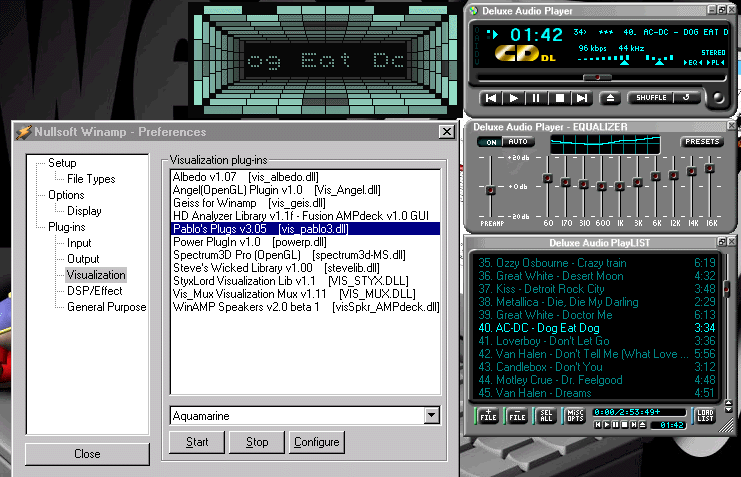Toggle SHUFFLE playback mode
Screen dimensions: 741x477
coord(649,98)
